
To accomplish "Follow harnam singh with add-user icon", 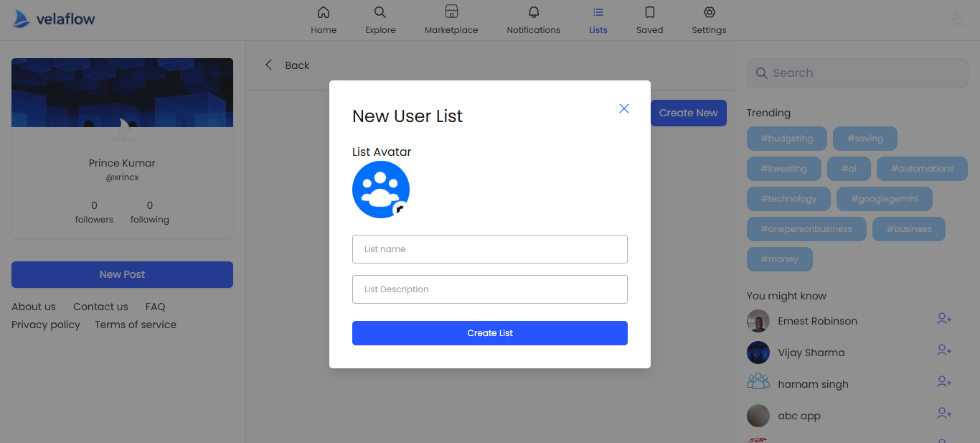I will click(x=944, y=382).
